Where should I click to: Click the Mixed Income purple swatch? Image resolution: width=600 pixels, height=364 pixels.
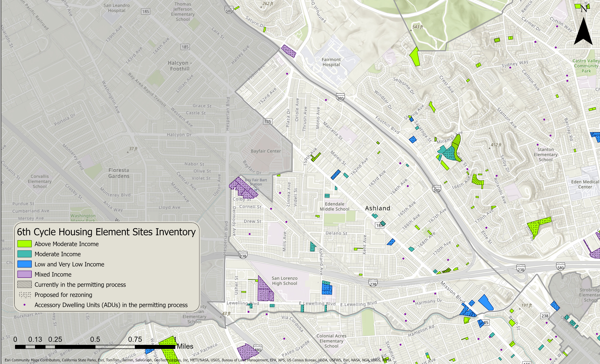(24, 274)
